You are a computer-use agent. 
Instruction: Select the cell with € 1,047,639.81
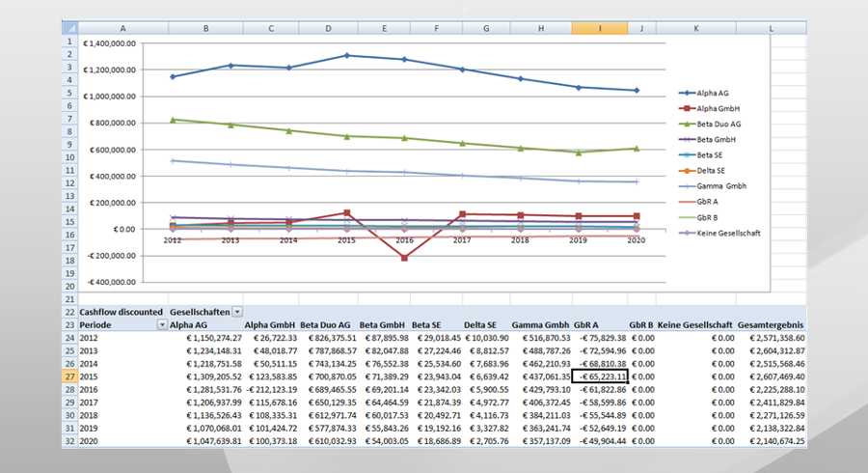point(205,441)
